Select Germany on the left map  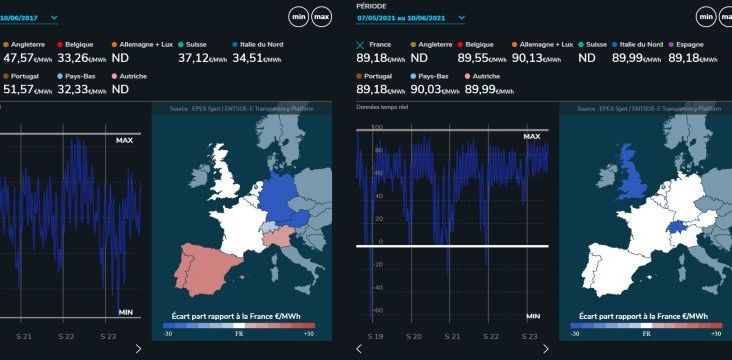[x=278, y=196]
